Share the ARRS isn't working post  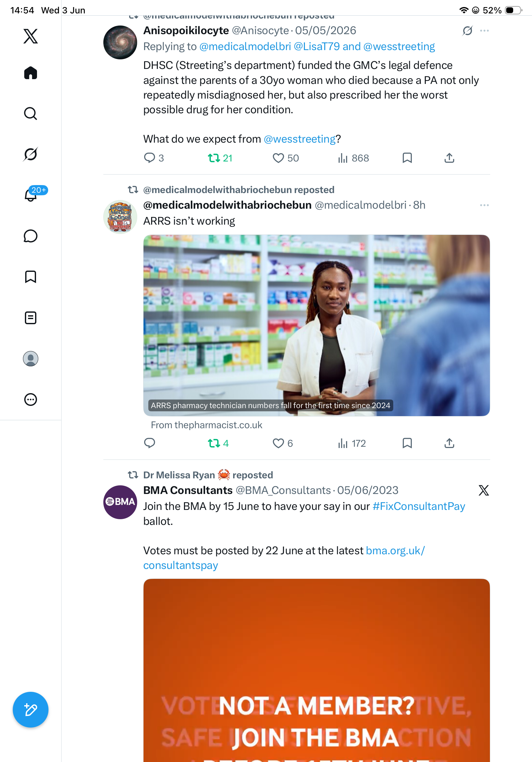(x=449, y=443)
